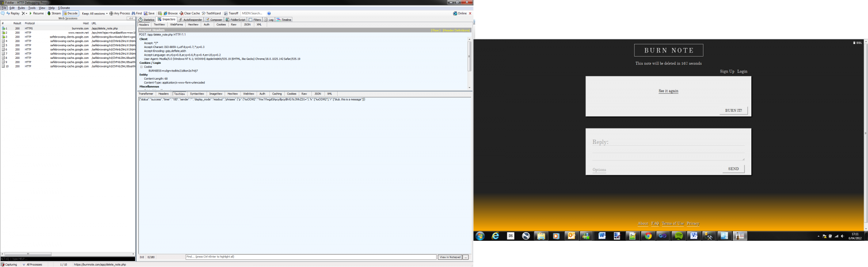Toggle the Capturing status bar indicator

(x=9, y=265)
